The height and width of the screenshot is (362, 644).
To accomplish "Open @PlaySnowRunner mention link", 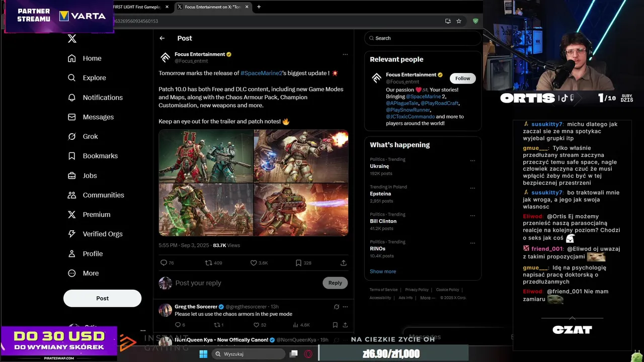I will 408,110.
